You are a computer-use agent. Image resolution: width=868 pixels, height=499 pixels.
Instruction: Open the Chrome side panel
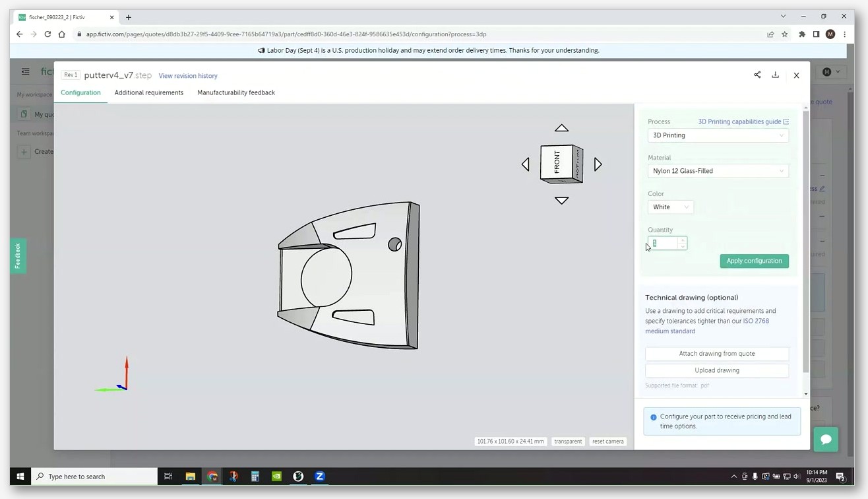pyautogui.click(x=817, y=34)
